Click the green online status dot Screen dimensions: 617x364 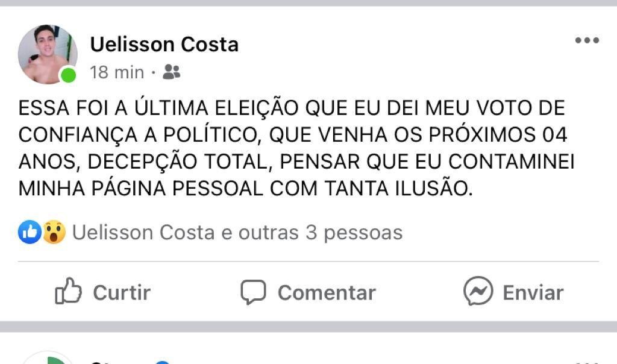click(69, 75)
